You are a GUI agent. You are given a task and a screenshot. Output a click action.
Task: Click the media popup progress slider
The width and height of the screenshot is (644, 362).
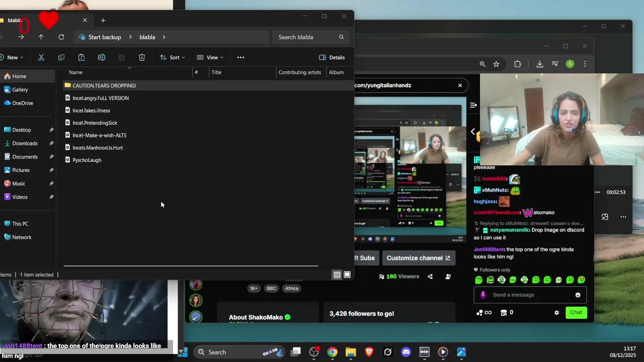598,192
